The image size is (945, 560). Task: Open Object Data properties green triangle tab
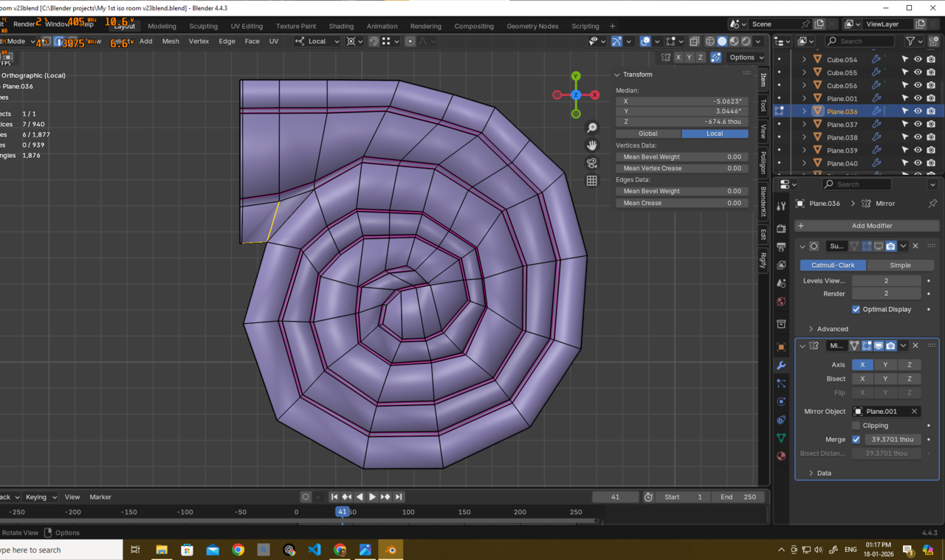pyautogui.click(x=781, y=438)
